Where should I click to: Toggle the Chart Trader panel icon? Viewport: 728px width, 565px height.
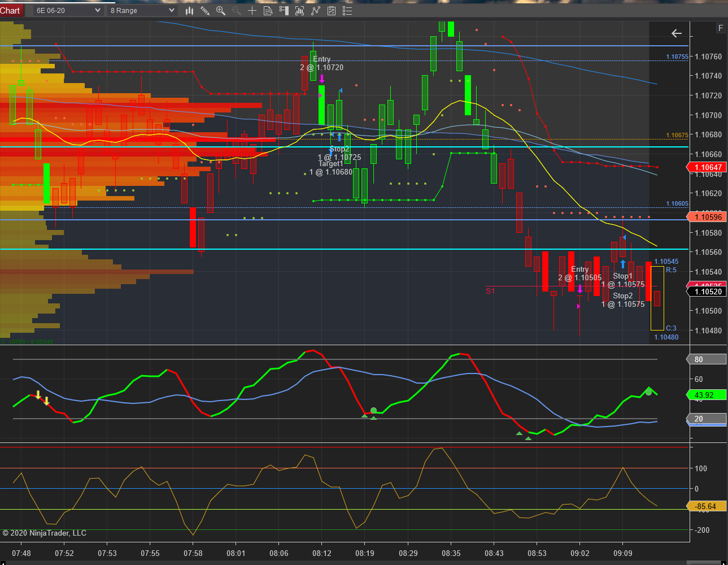[x=284, y=11]
